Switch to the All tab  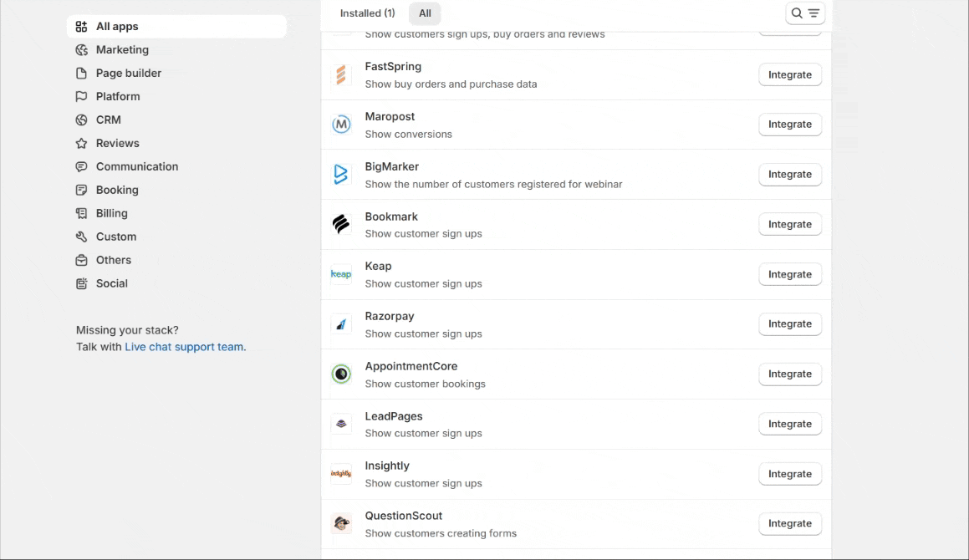(x=426, y=13)
